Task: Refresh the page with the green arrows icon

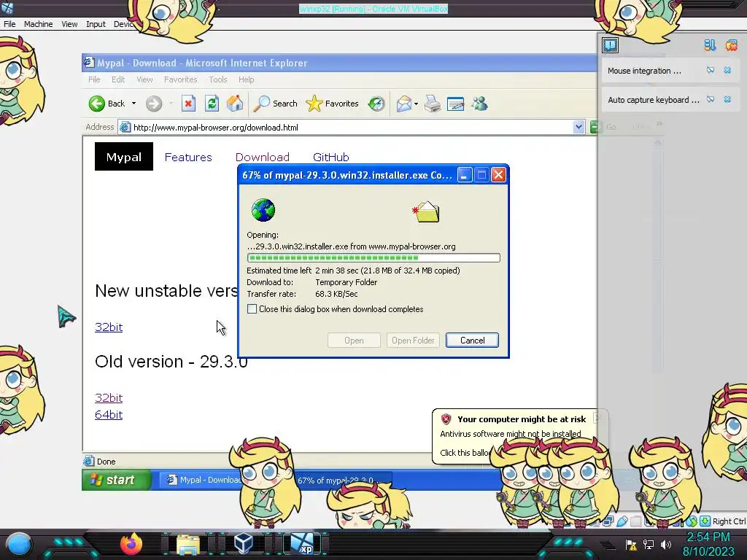Action: 212,104
